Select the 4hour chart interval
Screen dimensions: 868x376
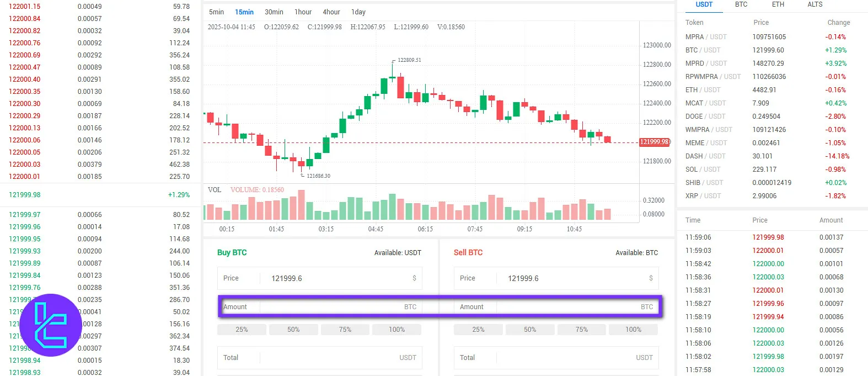click(x=331, y=12)
